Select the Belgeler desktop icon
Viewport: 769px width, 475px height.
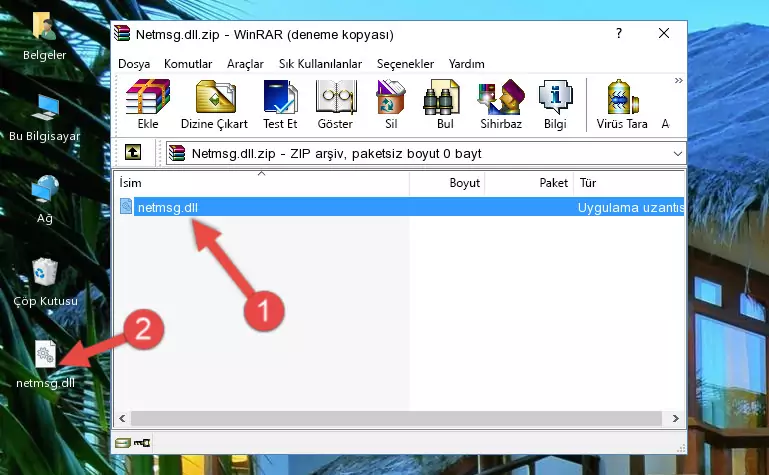click(x=44, y=36)
